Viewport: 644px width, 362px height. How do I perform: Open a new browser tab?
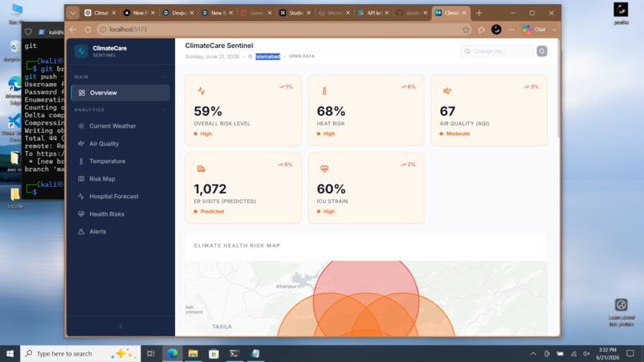[x=479, y=13]
